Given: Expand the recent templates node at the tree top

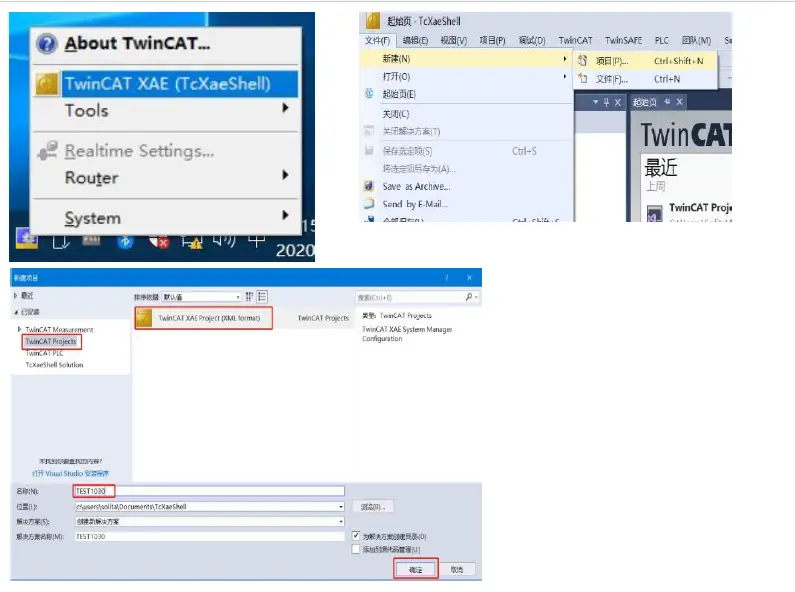Looking at the screenshot, I should click(x=16, y=295).
